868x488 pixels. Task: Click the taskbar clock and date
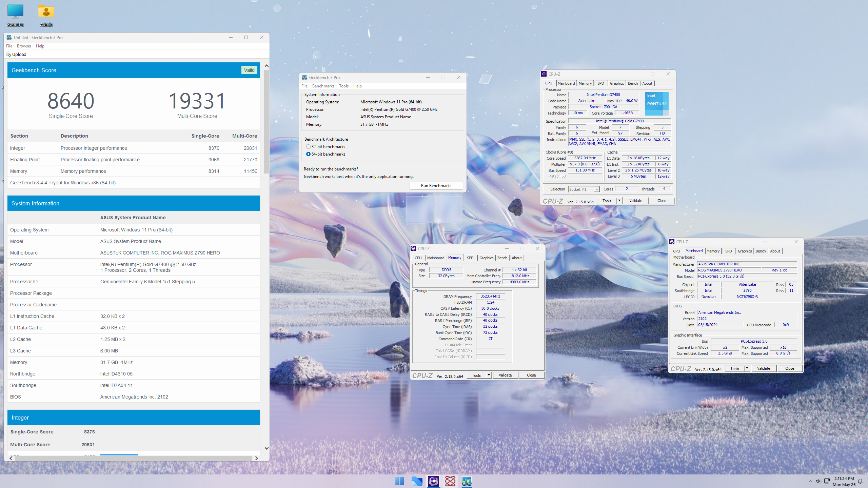(844, 481)
